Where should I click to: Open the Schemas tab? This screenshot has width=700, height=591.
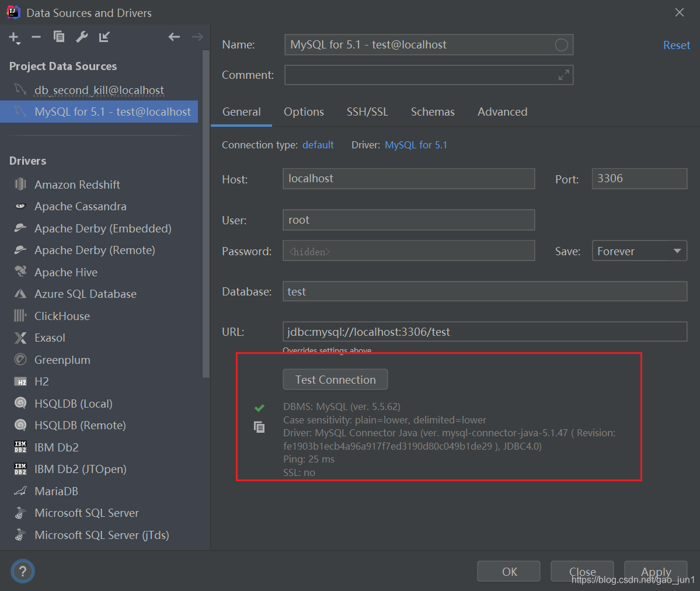433,112
